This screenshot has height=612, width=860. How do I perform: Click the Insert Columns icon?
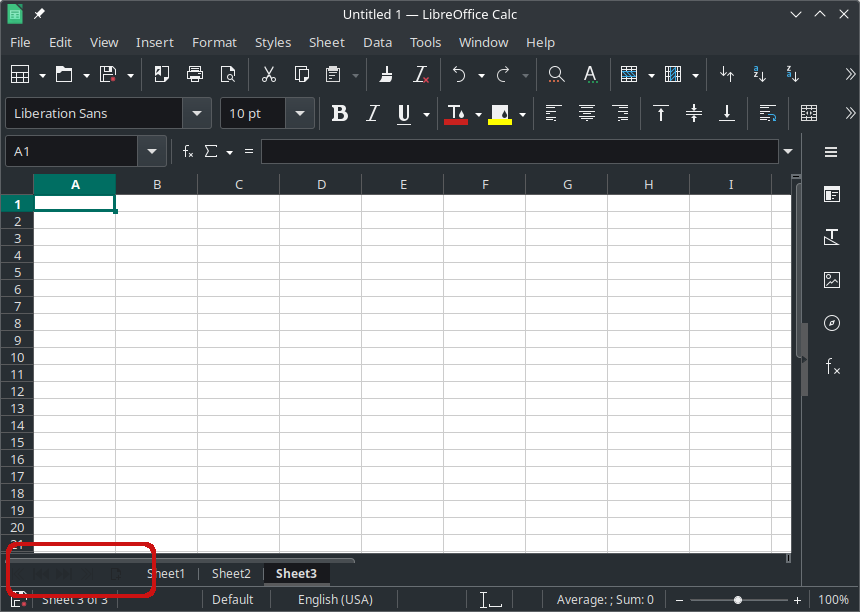coord(673,74)
